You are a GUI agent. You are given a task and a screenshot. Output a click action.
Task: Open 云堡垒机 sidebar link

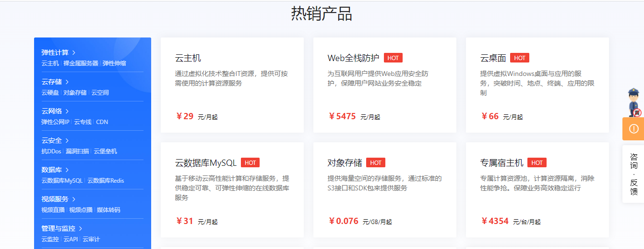105,151
